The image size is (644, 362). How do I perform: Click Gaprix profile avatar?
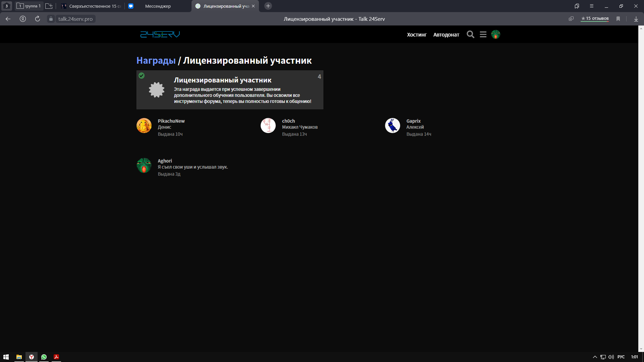[392, 126]
